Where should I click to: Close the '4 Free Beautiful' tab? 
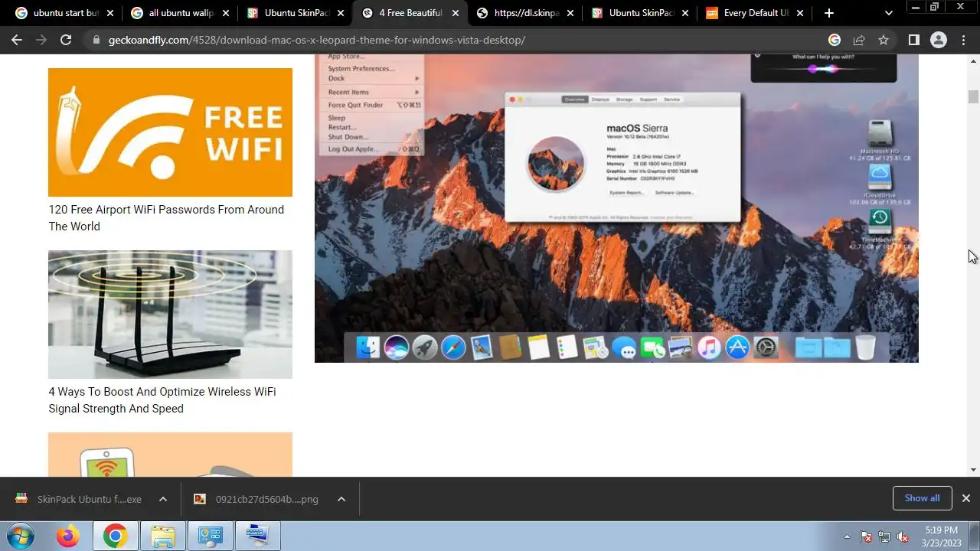click(x=456, y=13)
